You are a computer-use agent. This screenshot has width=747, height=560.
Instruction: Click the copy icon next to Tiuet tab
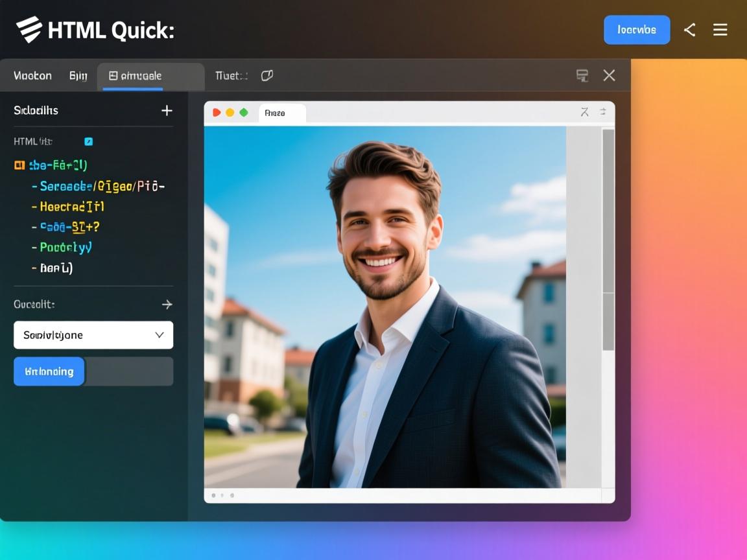click(267, 76)
